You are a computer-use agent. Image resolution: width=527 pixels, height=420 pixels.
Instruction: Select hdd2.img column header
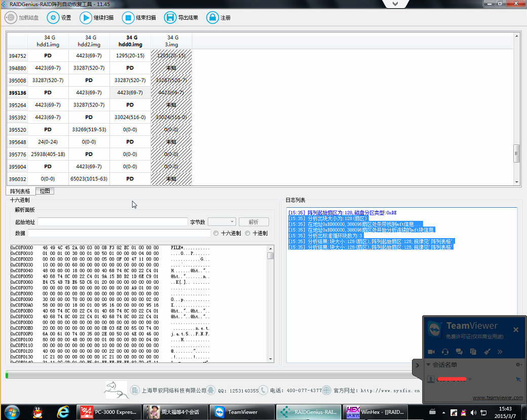(89, 41)
